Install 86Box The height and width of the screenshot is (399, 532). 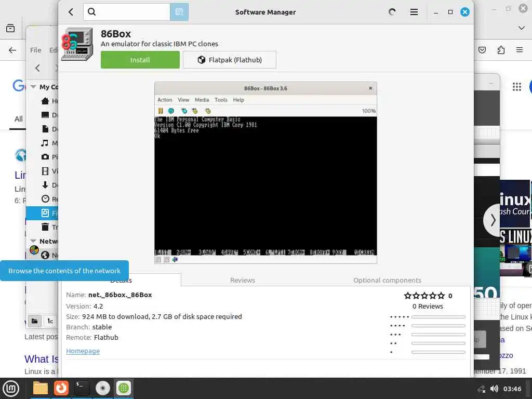140,60
